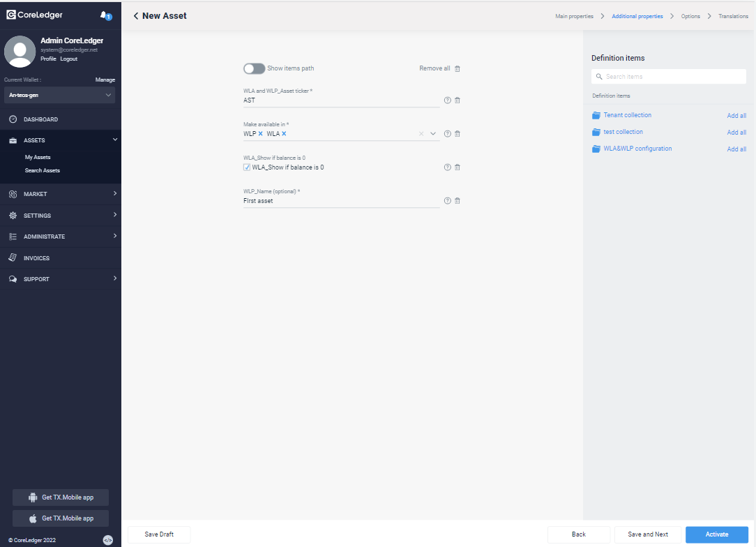Expand the Market sidebar menu
Screen dimensions: 756x547
pos(61,194)
